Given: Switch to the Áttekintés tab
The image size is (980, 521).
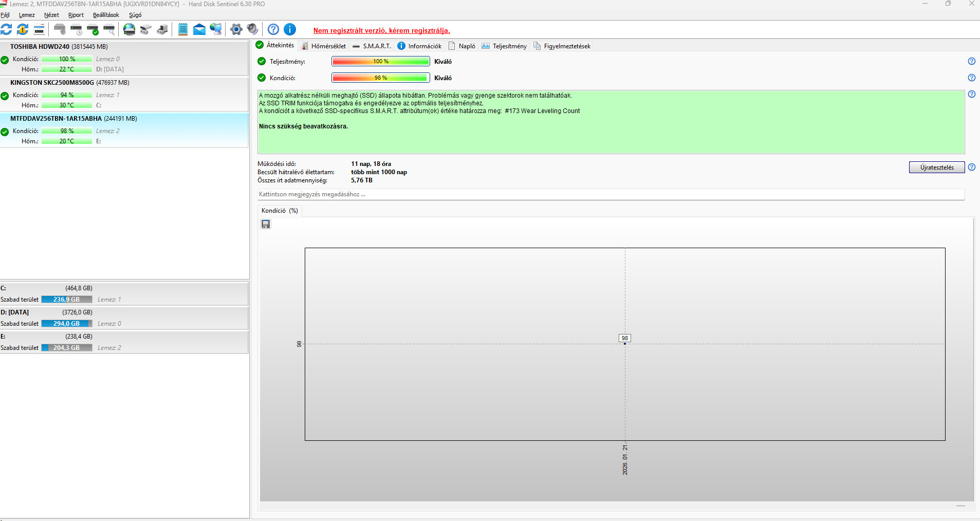Looking at the screenshot, I should coord(275,45).
